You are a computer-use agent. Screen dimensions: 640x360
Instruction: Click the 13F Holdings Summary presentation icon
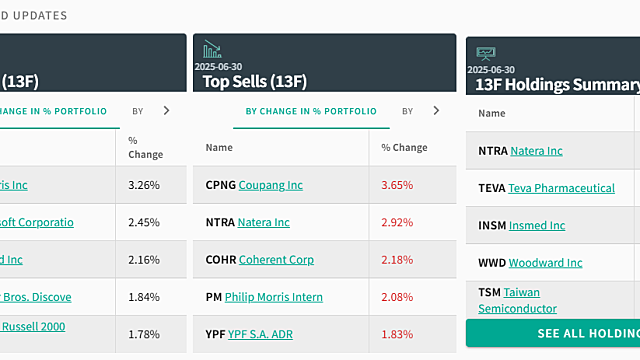486,54
